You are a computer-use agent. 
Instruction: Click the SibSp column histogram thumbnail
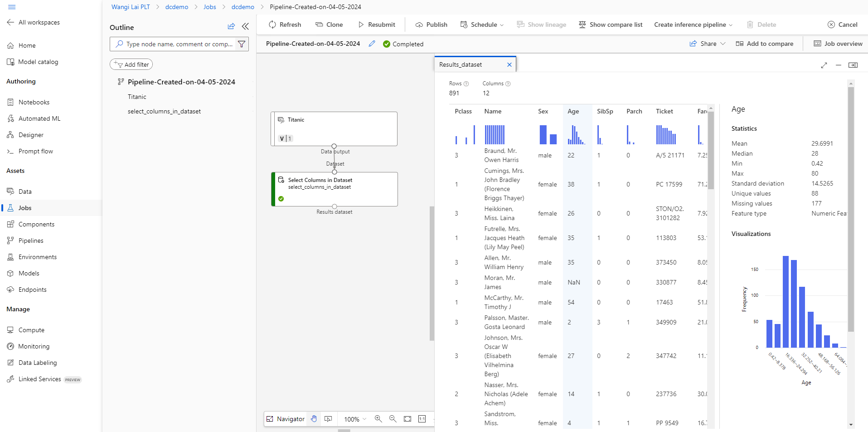(x=600, y=135)
